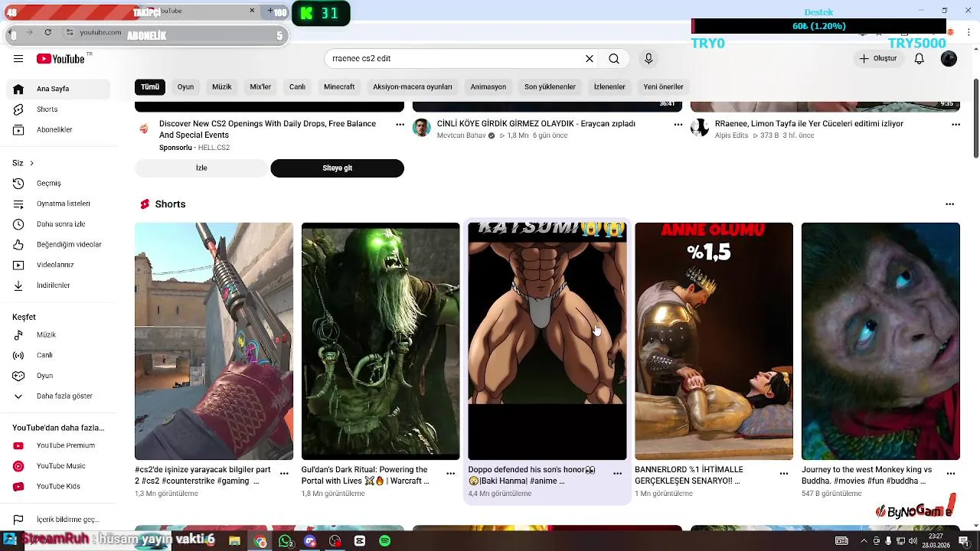980x551 pixels.
Task: Open the hamburger guide menu
Action: pyautogui.click(x=18, y=59)
